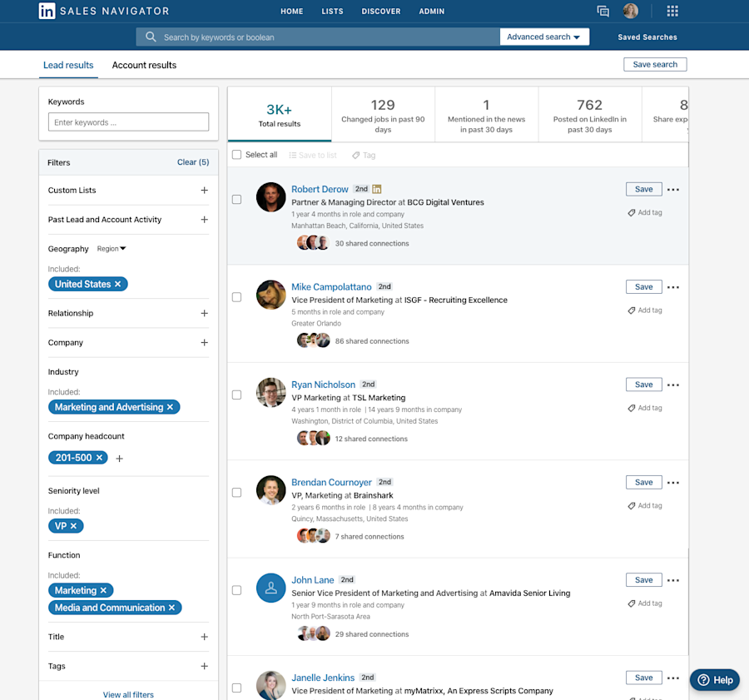Remove the Marketing function filter
749x700 pixels.
click(x=103, y=591)
